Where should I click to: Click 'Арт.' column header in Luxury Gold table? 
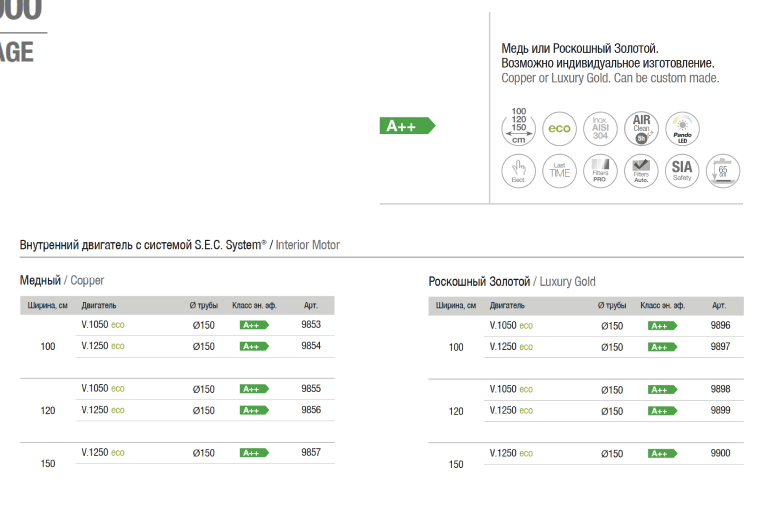719,305
